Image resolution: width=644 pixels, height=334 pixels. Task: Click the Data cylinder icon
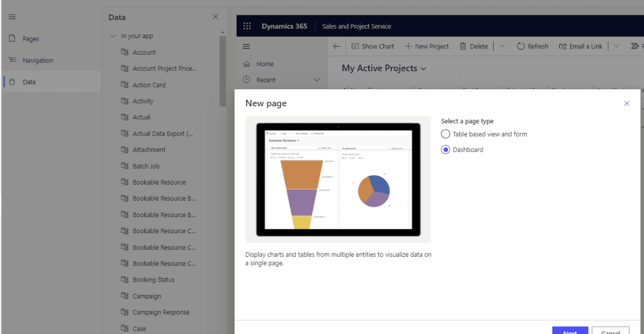pos(12,82)
